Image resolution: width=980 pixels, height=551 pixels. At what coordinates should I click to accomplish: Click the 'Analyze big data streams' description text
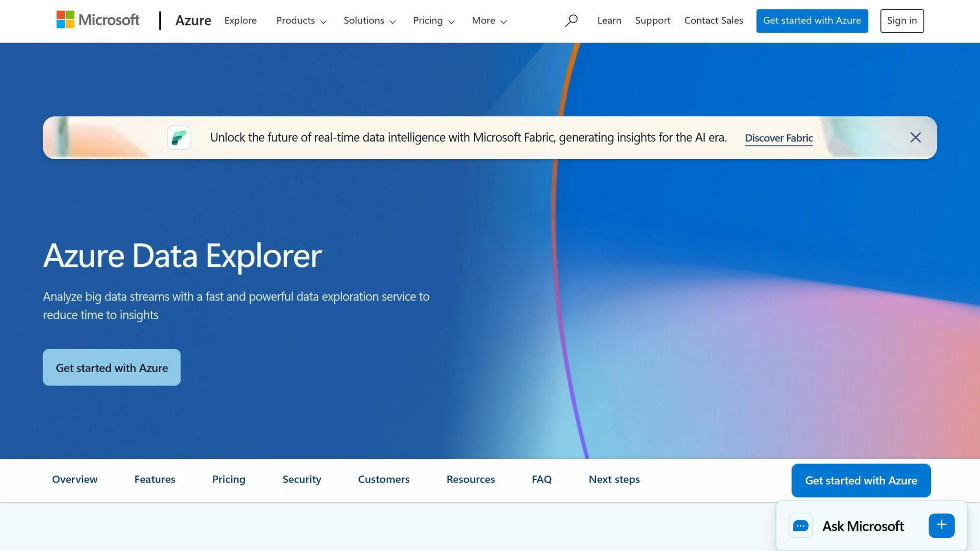pos(236,306)
